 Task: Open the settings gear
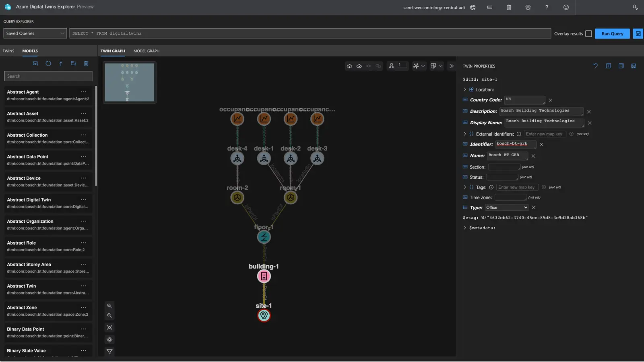[x=528, y=7]
